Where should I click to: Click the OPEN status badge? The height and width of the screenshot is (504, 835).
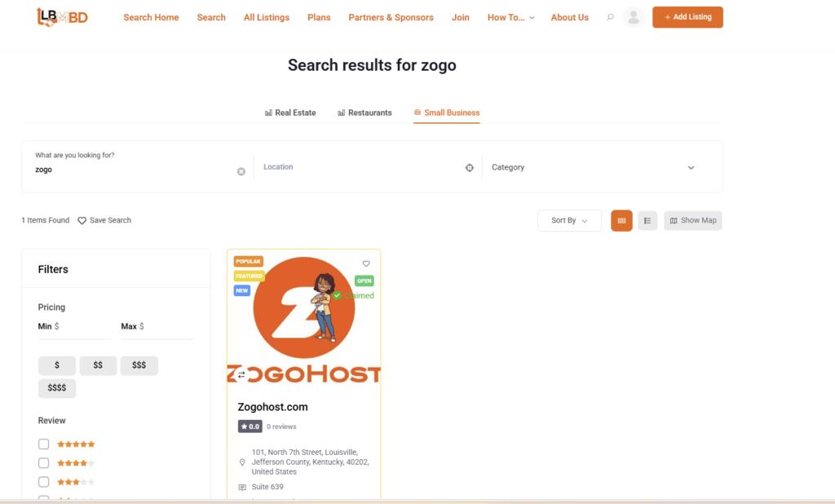[x=364, y=281]
